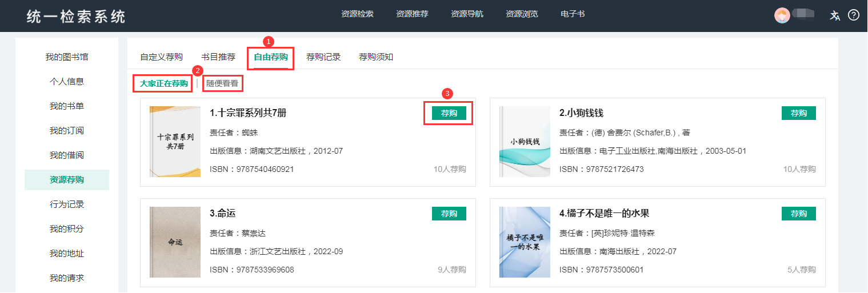868x293 pixels.
Task: Click 荐购 button for 命运
Action: pos(449,214)
